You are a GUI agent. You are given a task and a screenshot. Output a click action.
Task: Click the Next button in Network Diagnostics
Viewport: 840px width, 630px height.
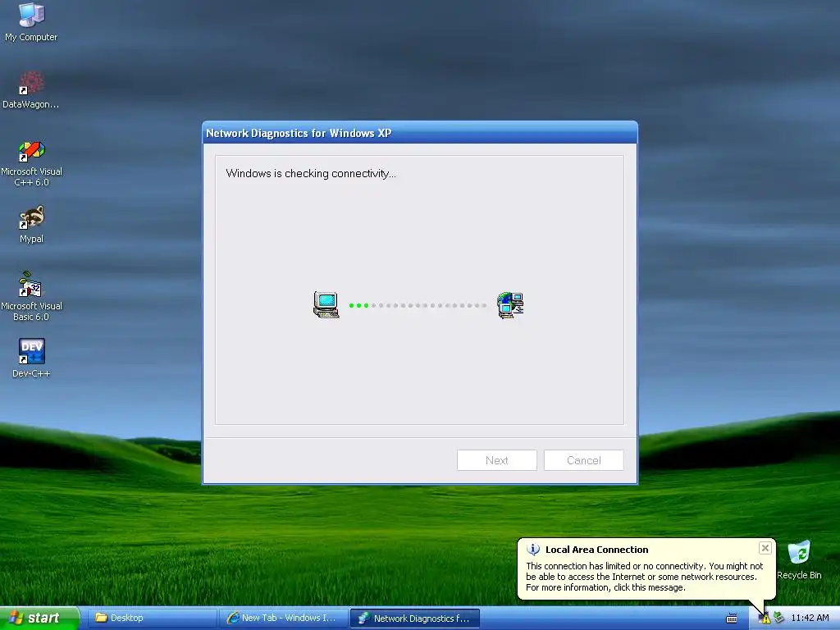496,460
